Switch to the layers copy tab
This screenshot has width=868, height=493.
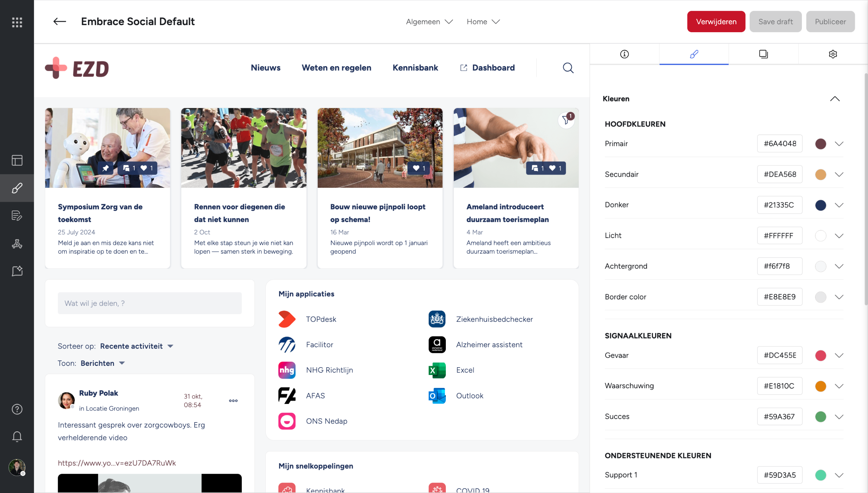click(763, 54)
